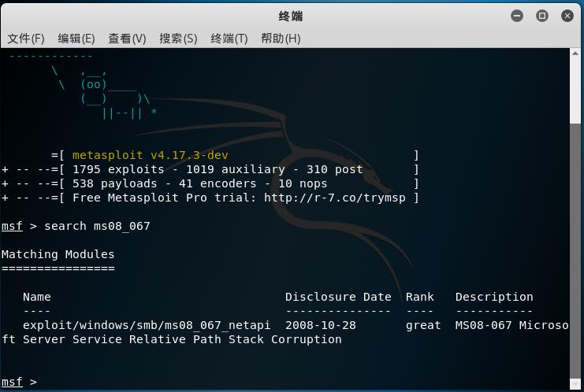Viewport: 584px width, 392px height.
Task: Click the 'metasploit v4.17.3-dev' version text
Action: pyautogui.click(x=150, y=155)
